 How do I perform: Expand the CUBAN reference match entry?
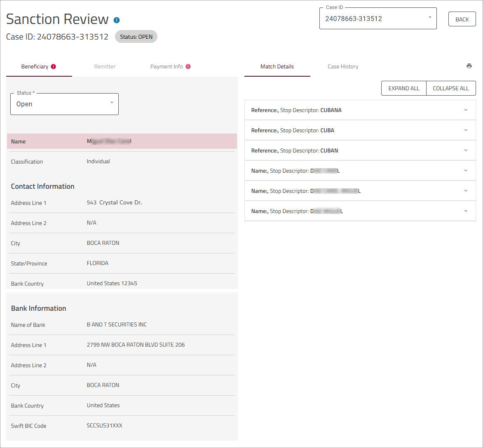click(466, 150)
